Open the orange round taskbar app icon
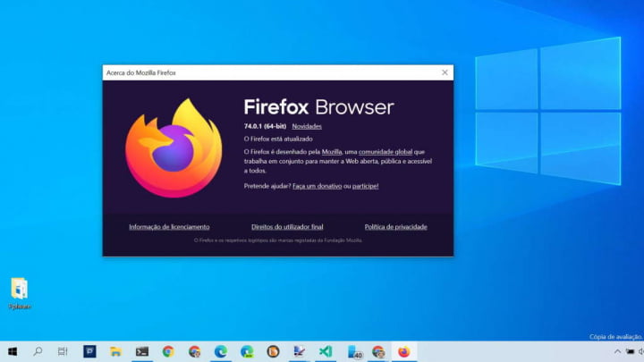Screen dimensions: 644x362 coord(273,352)
